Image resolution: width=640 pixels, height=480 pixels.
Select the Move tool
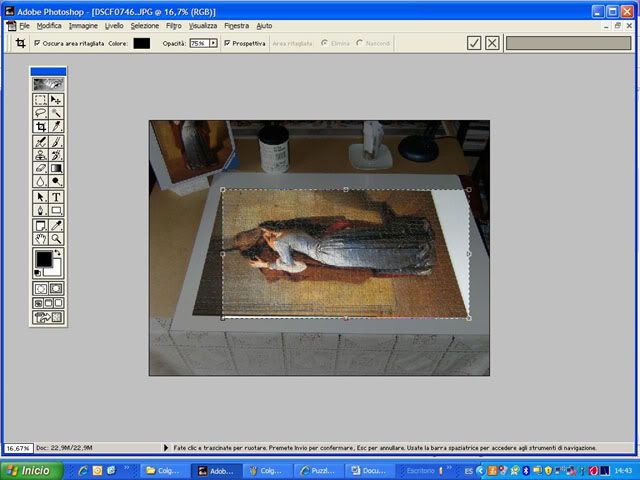[56, 100]
